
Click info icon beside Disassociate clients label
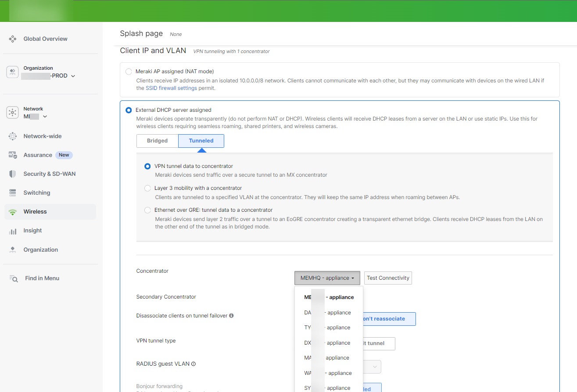[231, 316]
